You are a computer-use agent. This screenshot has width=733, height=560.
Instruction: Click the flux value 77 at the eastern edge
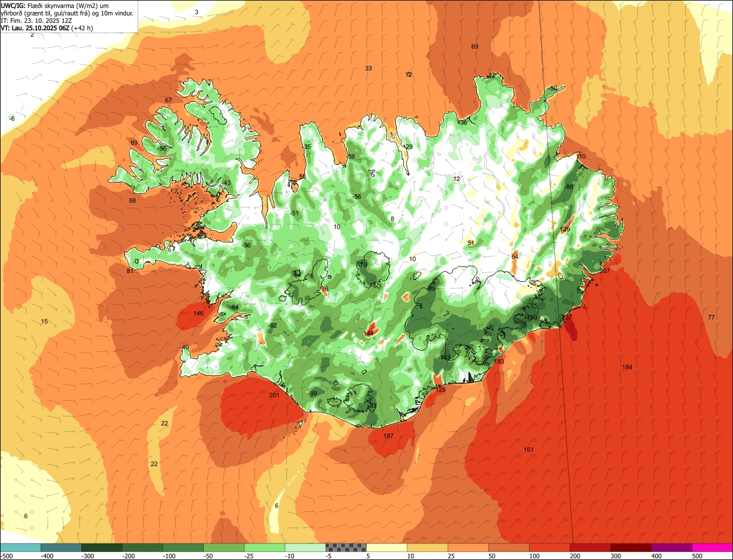point(711,317)
